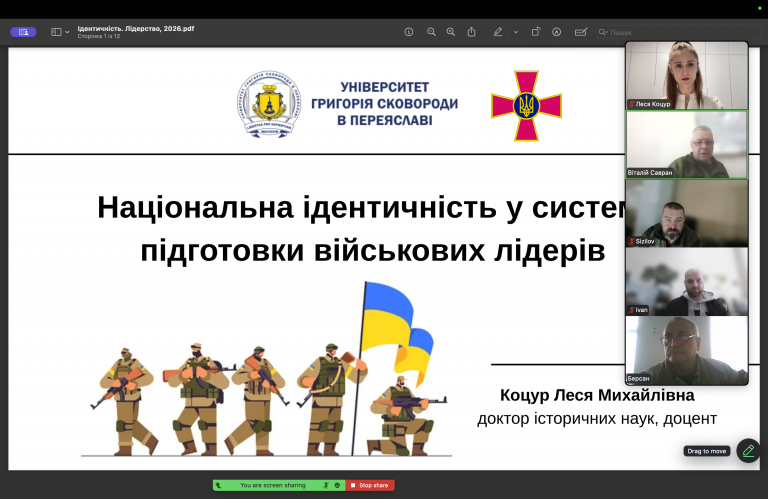The image size is (768, 499).
Task: Rotate the page with toolbar icon
Action: (x=536, y=32)
